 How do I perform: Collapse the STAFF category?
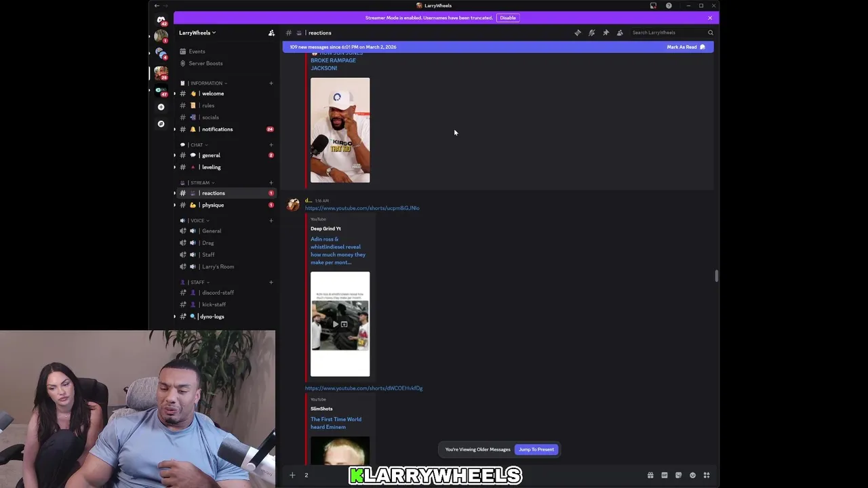pos(195,282)
